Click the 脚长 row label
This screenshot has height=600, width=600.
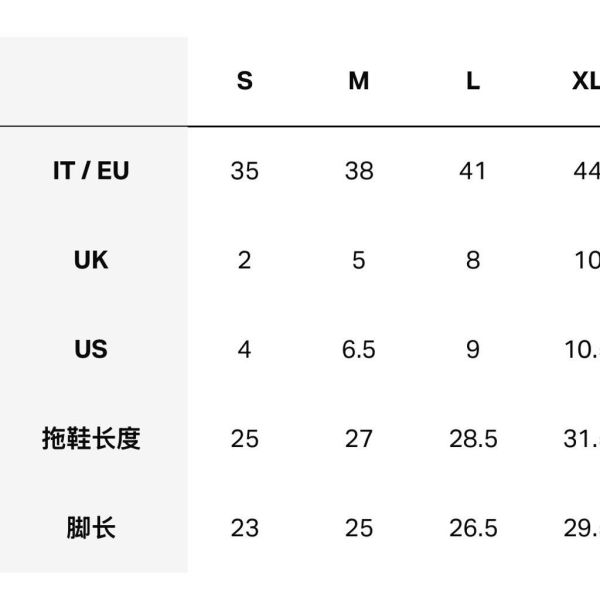91,528
